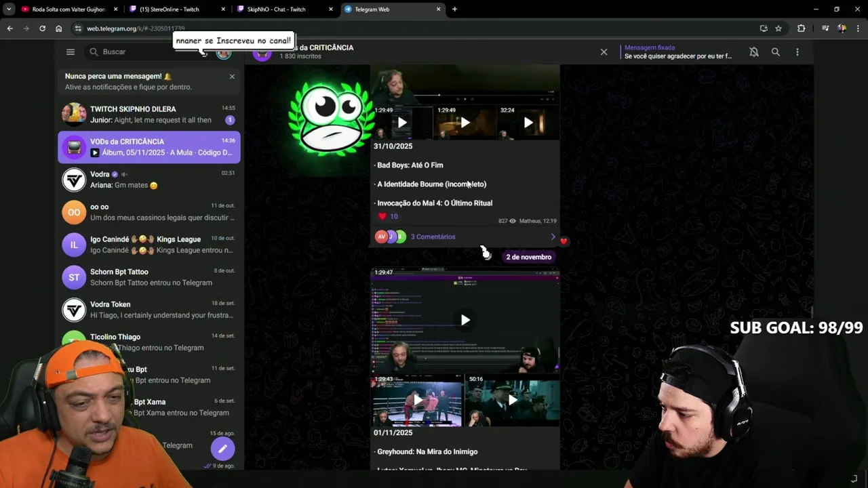The width and height of the screenshot is (868, 488).
Task: Open the Igo Canindé Kings League chat
Action: point(149,245)
